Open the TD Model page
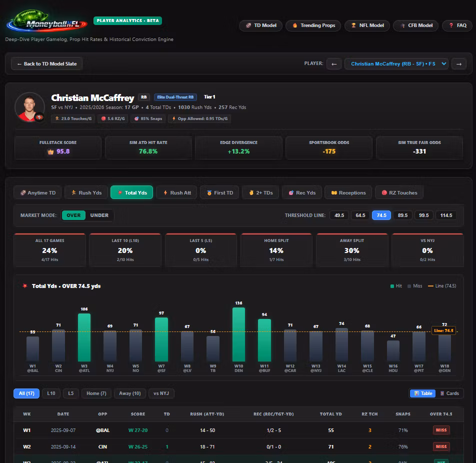This screenshot has width=476, height=463. (261, 25)
